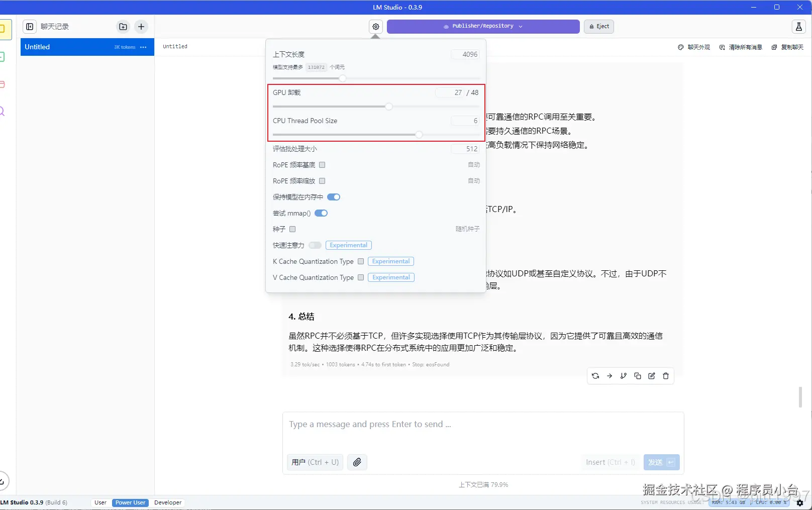812x510 pixels.
Task: Check V Cache Quantization Type box
Action: (x=361, y=277)
